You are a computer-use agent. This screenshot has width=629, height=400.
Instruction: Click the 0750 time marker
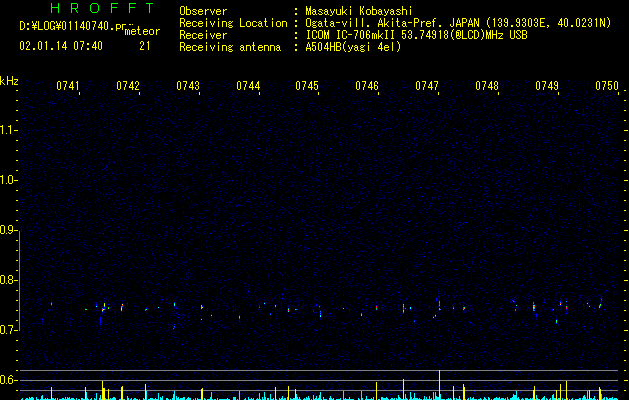click(x=607, y=86)
